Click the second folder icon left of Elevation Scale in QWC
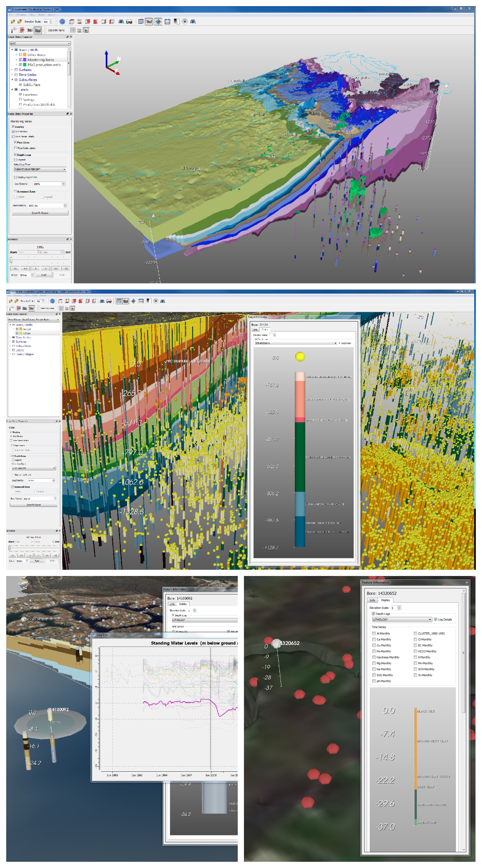 pos(20,22)
